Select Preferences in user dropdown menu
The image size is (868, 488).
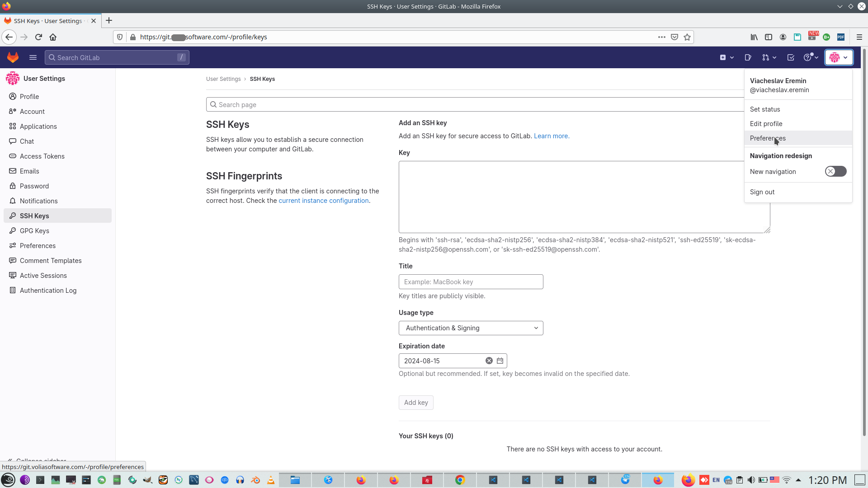(767, 138)
